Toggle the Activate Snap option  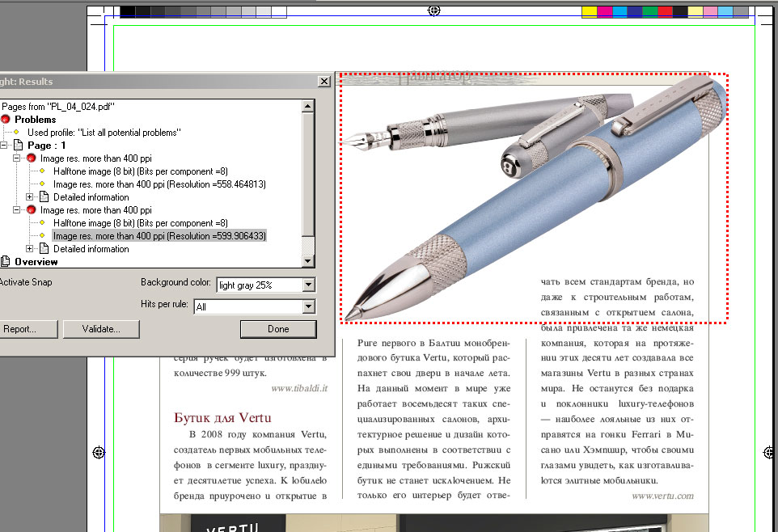[x=26, y=282]
